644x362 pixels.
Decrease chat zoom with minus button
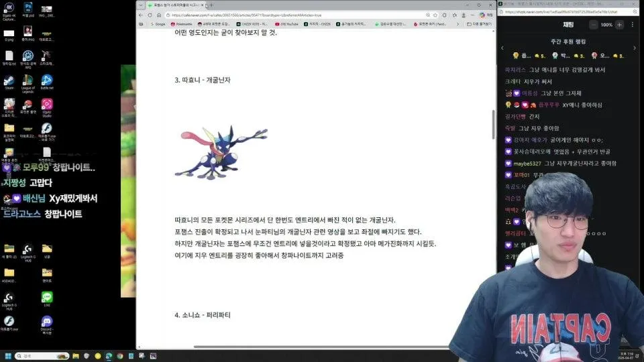(593, 25)
